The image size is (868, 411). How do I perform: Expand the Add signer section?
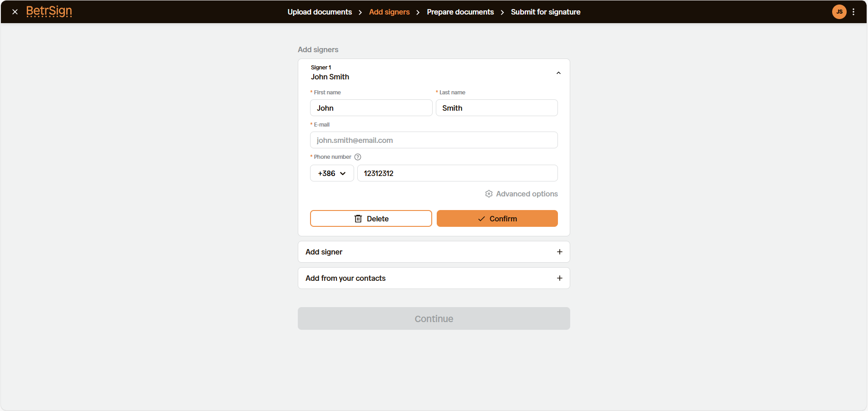coord(434,252)
